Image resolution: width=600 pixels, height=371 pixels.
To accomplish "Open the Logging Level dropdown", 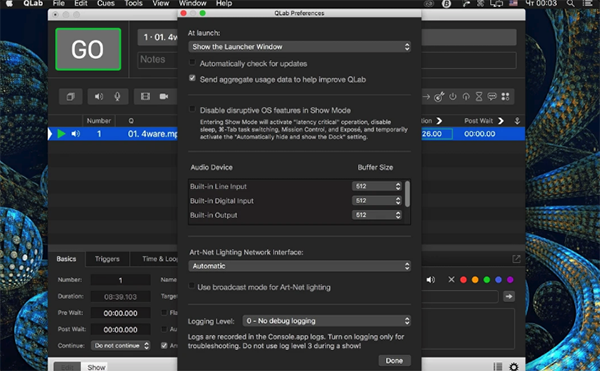I will (327, 321).
